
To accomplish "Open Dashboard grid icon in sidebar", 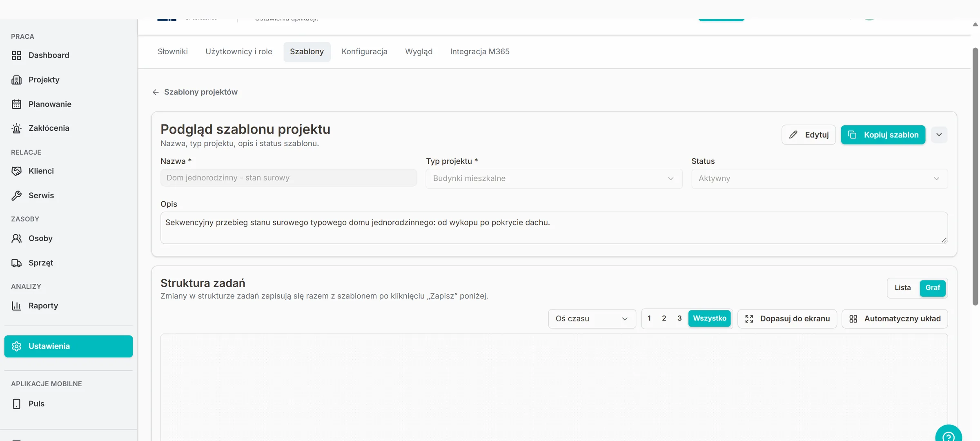I will pyautogui.click(x=16, y=56).
